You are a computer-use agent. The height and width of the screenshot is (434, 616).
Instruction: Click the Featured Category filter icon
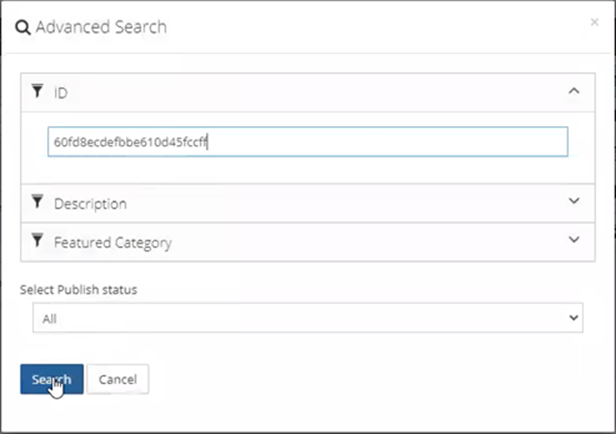click(x=38, y=241)
